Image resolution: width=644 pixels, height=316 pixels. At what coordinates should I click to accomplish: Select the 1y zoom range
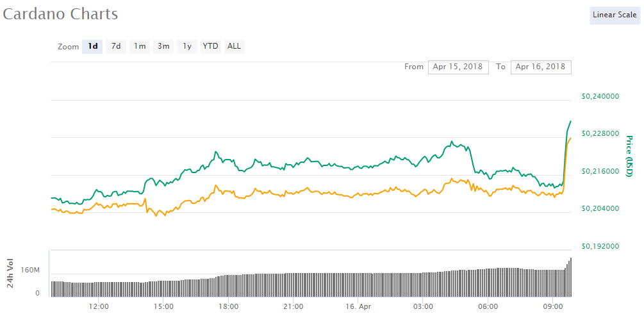click(187, 46)
